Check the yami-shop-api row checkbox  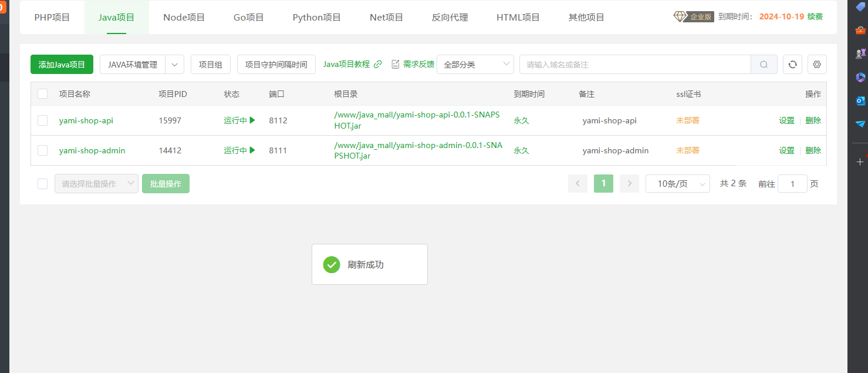[42, 120]
